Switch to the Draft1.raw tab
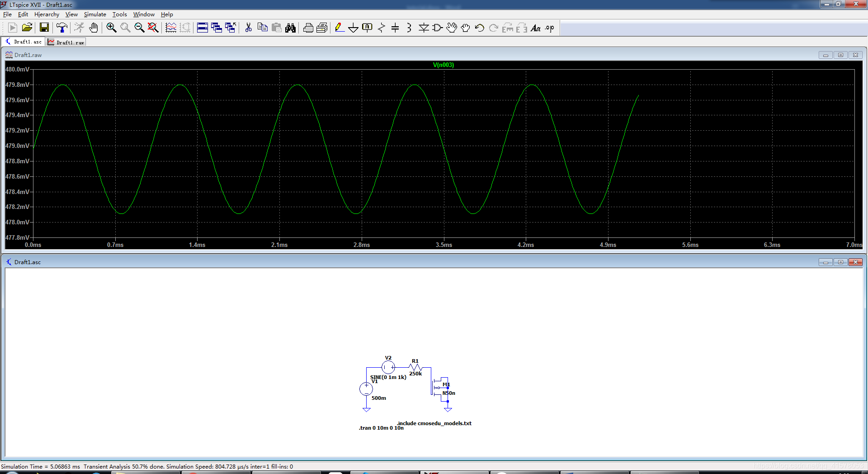 tap(66, 42)
